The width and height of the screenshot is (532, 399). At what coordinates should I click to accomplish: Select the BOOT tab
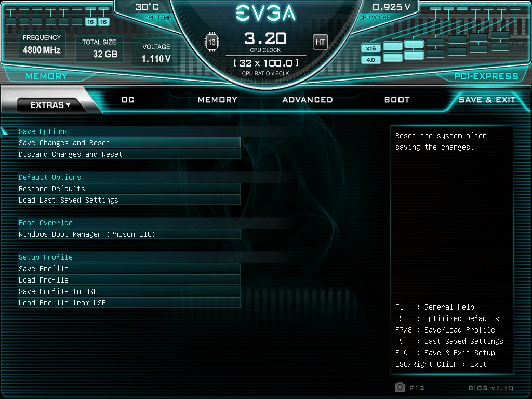pos(397,100)
